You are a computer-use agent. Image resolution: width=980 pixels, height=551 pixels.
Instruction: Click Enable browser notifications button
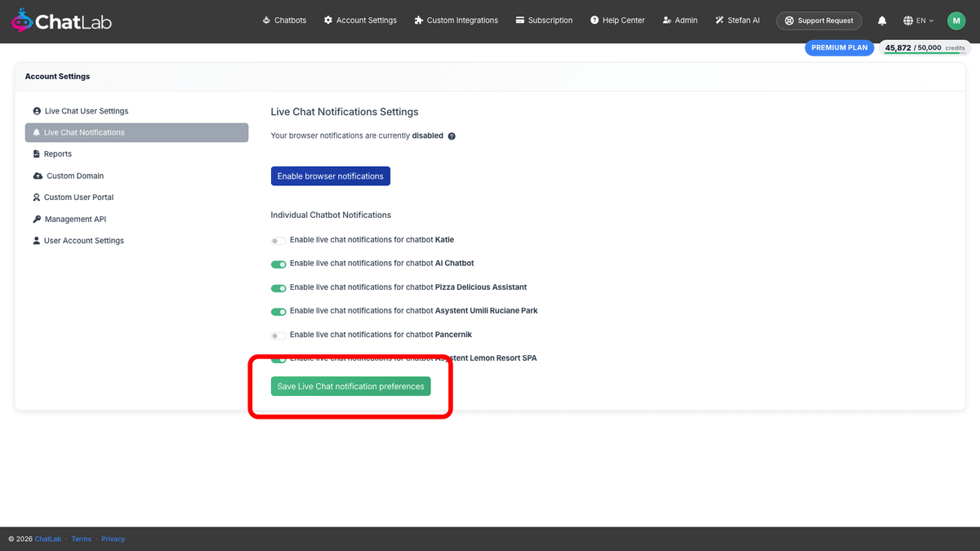[x=331, y=176]
